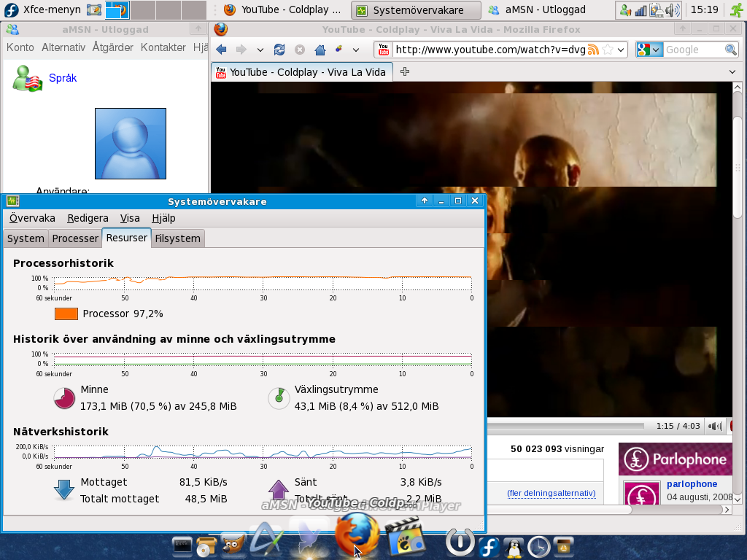This screenshot has width=747, height=560.
Task: Toggle the bookmark star in URL bar
Action: [x=608, y=50]
